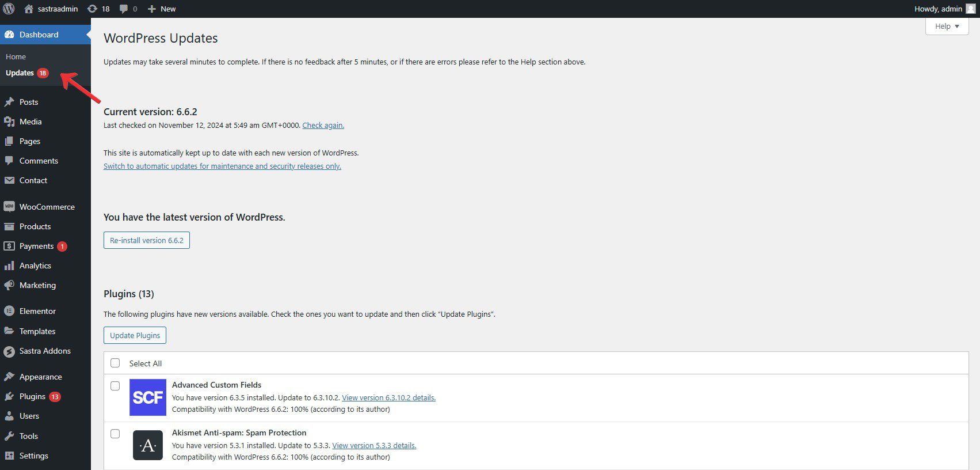Click the Current version: 6.6.2 heading
The width and height of the screenshot is (980, 470).
coord(150,112)
